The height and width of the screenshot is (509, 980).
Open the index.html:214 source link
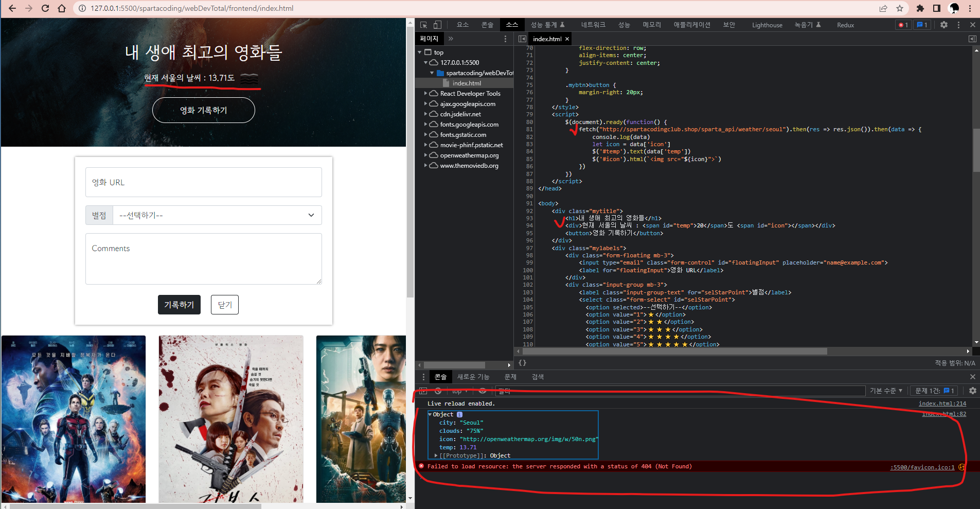coord(942,403)
